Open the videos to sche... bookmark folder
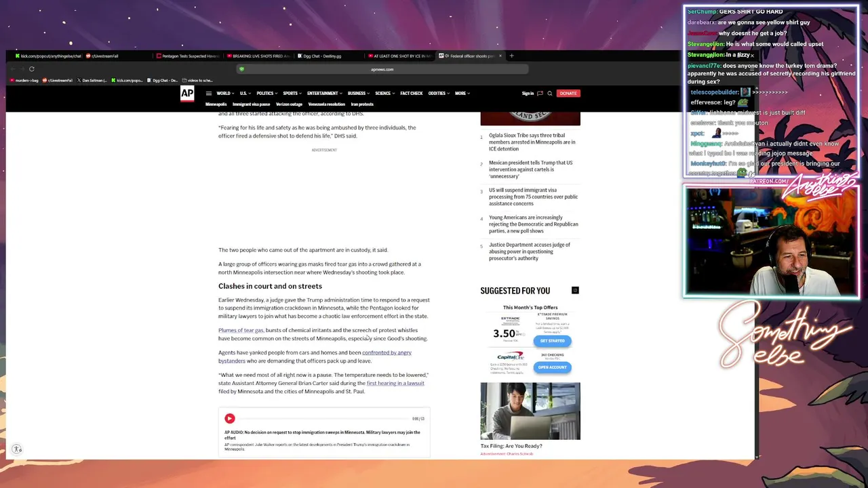868x488 pixels. (197, 81)
